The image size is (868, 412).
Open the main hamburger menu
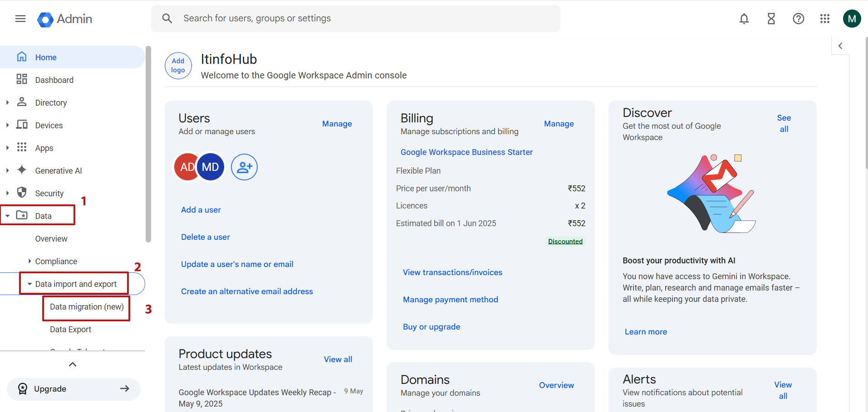tap(20, 19)
